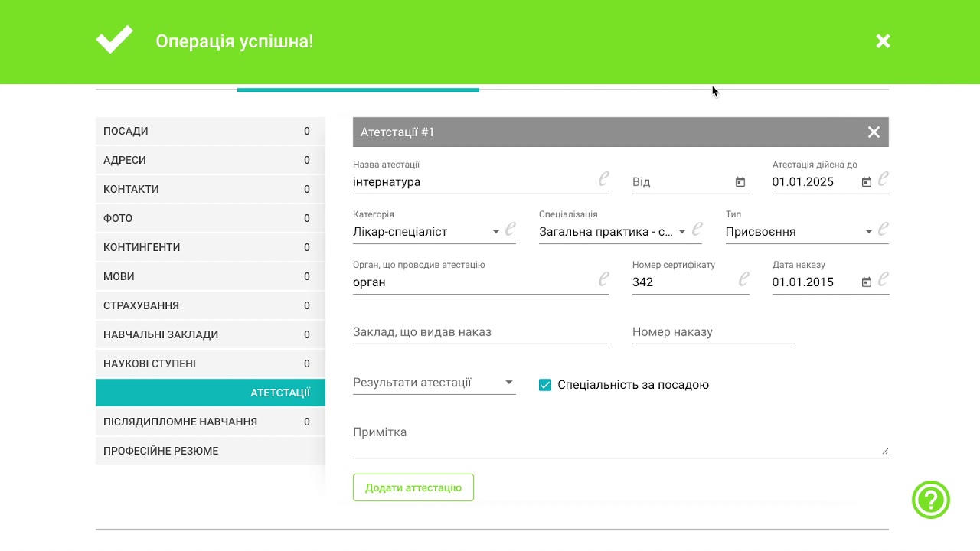Open the КОНТИНГЕНТИ section

click(x=211, y=247)
